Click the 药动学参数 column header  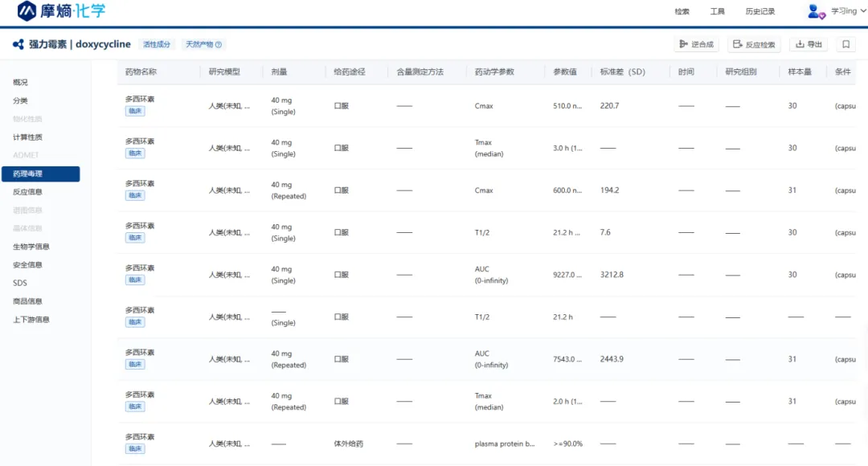click(494, 72)
